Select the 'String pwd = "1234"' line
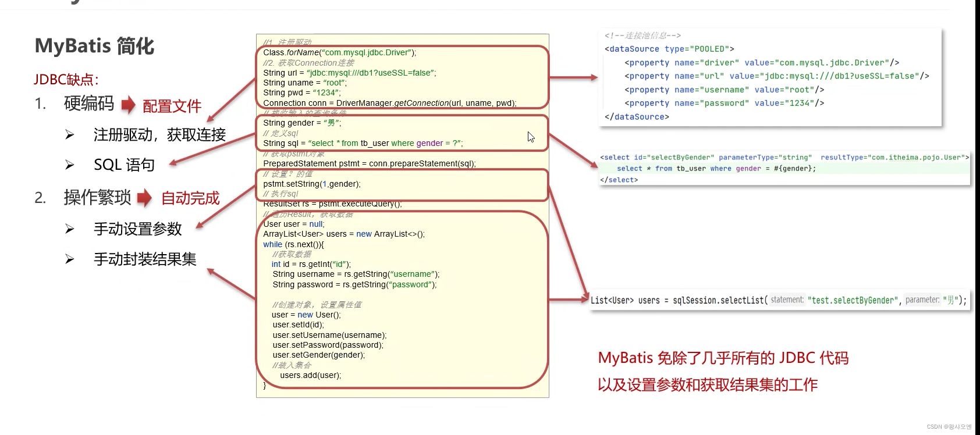 pyautogui.click(x=301, y=92)
